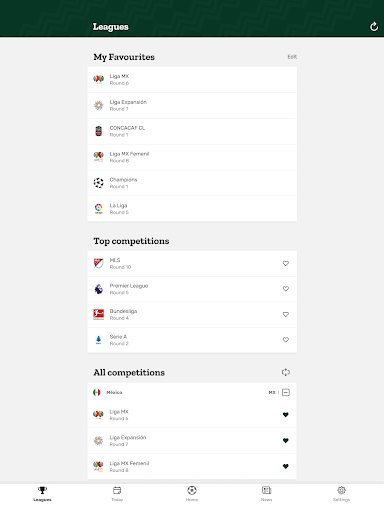Open Liga MX Femenil under México
The image size is (384, 512).
pyautogui.click(x=192, y=466)
